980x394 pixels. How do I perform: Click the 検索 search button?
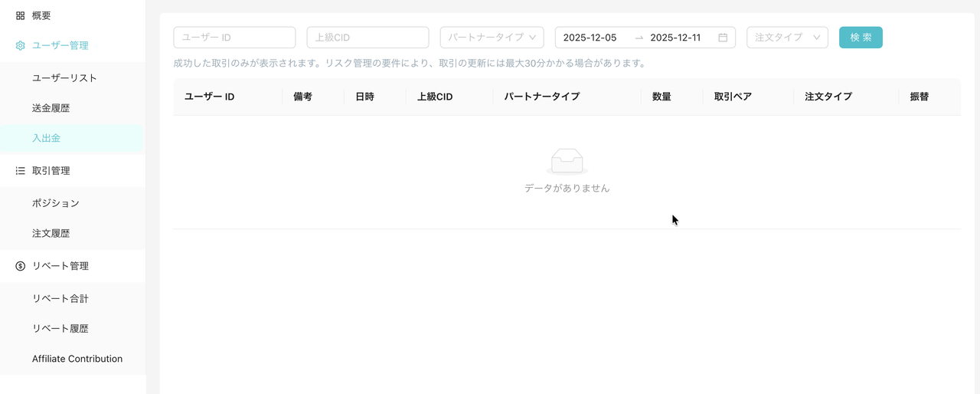click(861, 38)
